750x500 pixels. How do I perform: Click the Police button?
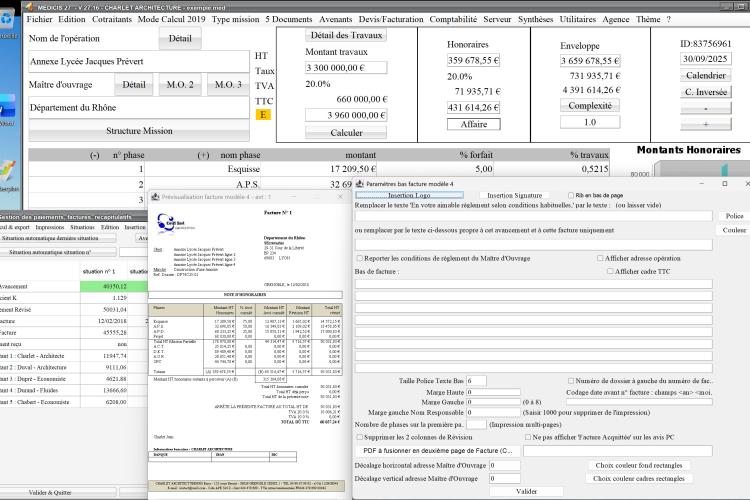point(734,216)
